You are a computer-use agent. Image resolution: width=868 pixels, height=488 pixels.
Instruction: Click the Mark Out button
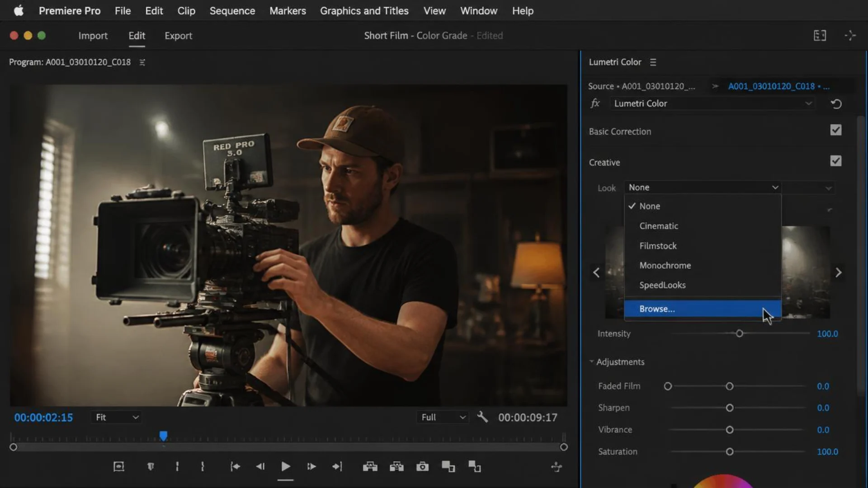tap(203, 467)
